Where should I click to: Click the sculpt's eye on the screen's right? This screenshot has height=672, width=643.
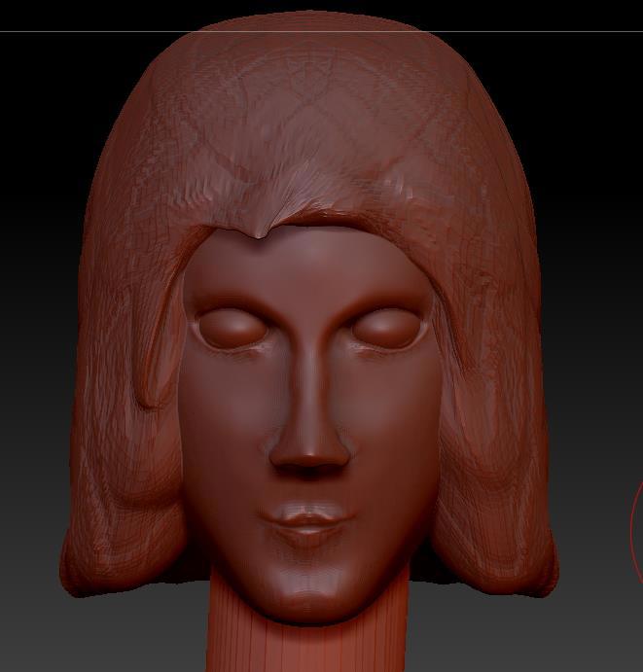[389, 328]
